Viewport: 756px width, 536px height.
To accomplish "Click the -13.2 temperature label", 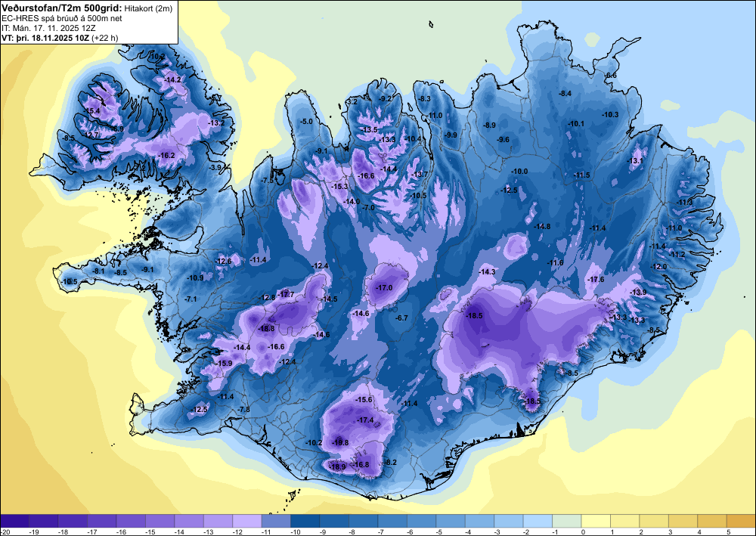I will (216, 123).
